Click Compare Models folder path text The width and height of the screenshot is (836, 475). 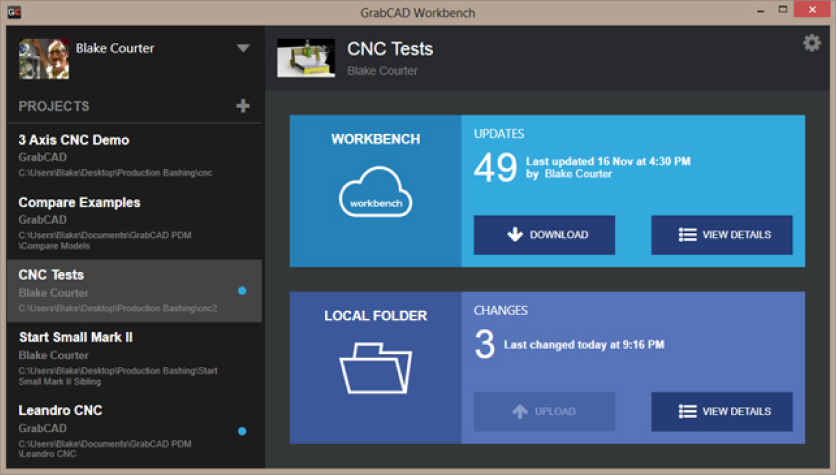[104, 240]
